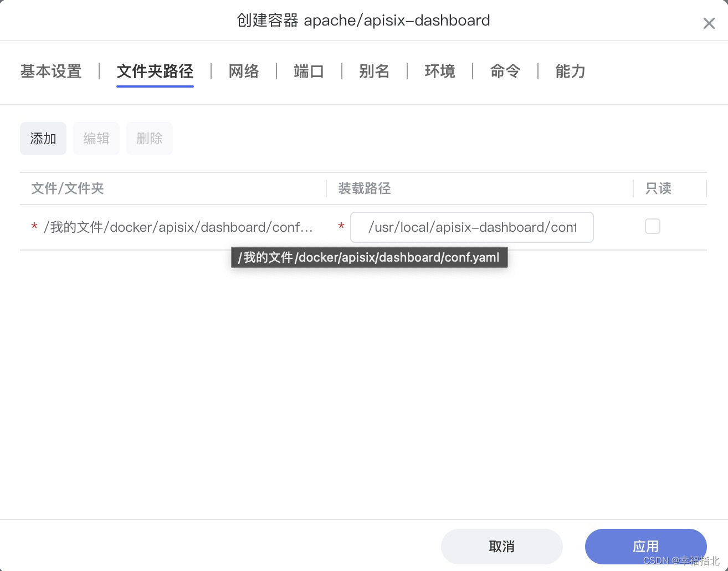
Task: Switch to the 基本设置 tab
Action: (51, 72)
